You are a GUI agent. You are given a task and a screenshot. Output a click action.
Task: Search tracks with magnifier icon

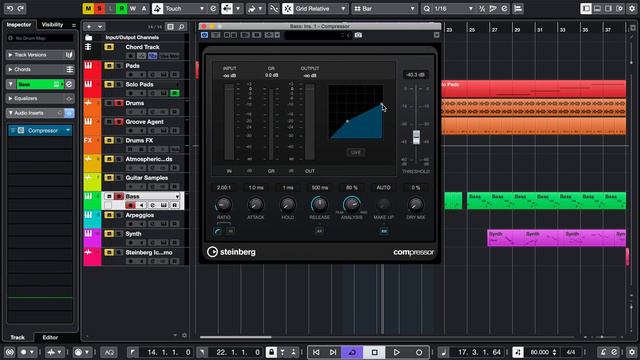pyautogui.click(x=182, y=27)
